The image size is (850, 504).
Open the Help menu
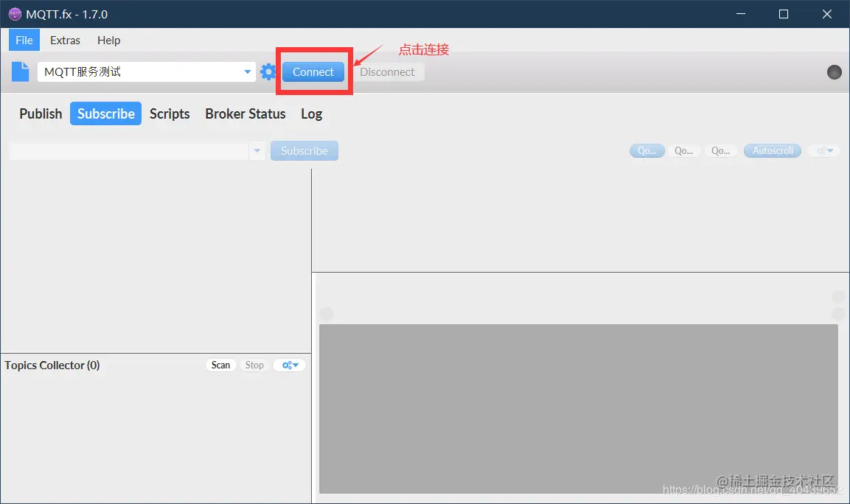108,40
